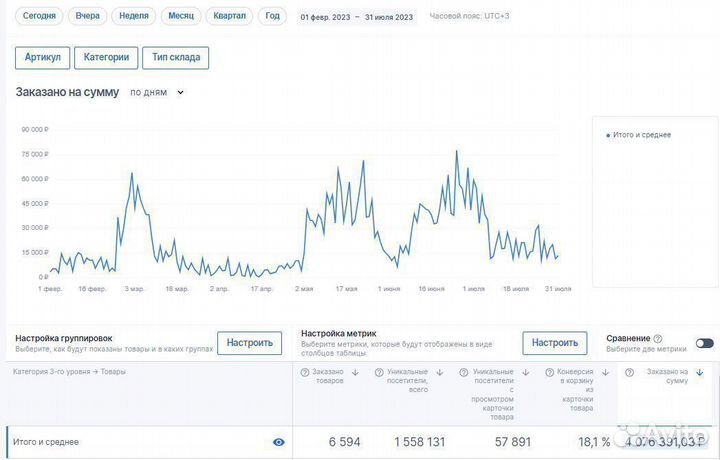720x460 pixels.
Task: Click help icon beside 'Сравнение' label
Action: tap(658, 339)
